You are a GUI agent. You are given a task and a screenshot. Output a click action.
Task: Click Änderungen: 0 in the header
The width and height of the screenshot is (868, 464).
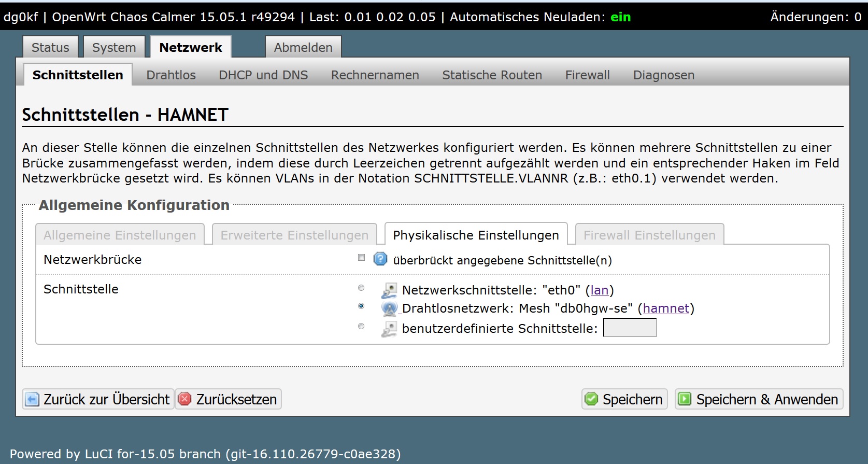coord(816,17)
